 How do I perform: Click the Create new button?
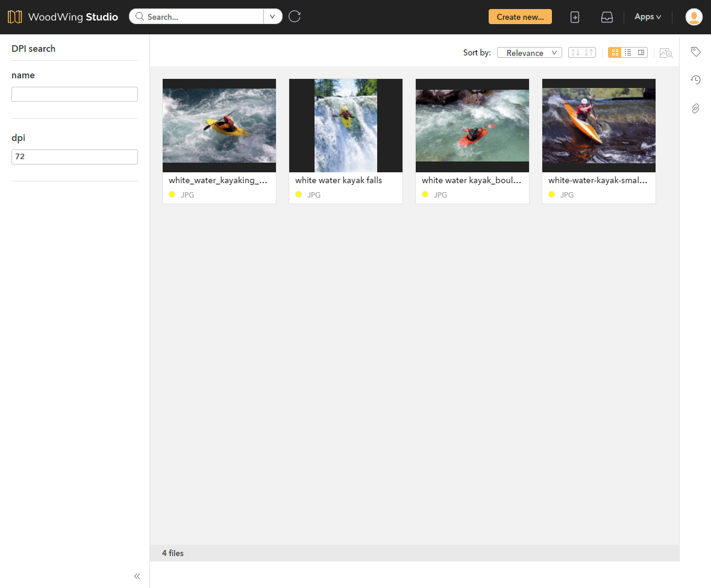pyautogui.click(x=519, y=17)
